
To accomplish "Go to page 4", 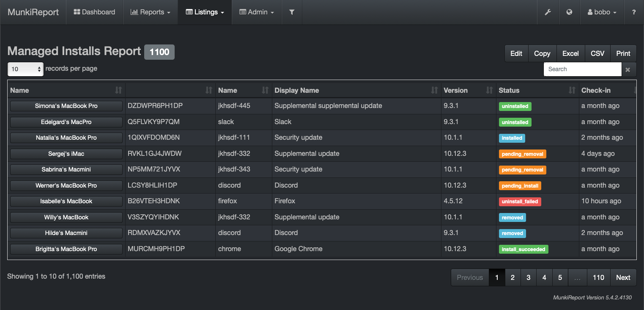I will pos(544,277).
